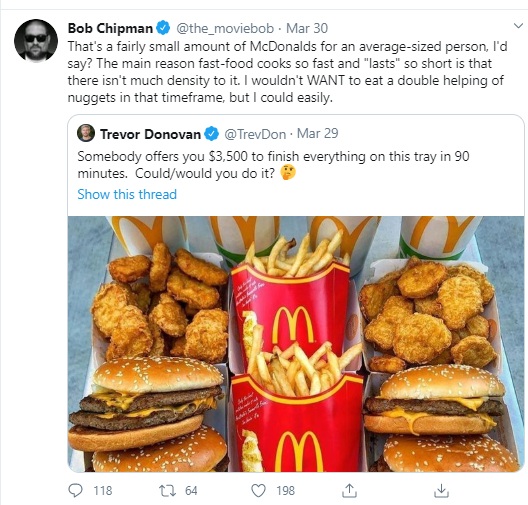This screenshot has width=528, height=505.
Task: Click the retweet arrows icon
Action: click(x=167, y=491)
